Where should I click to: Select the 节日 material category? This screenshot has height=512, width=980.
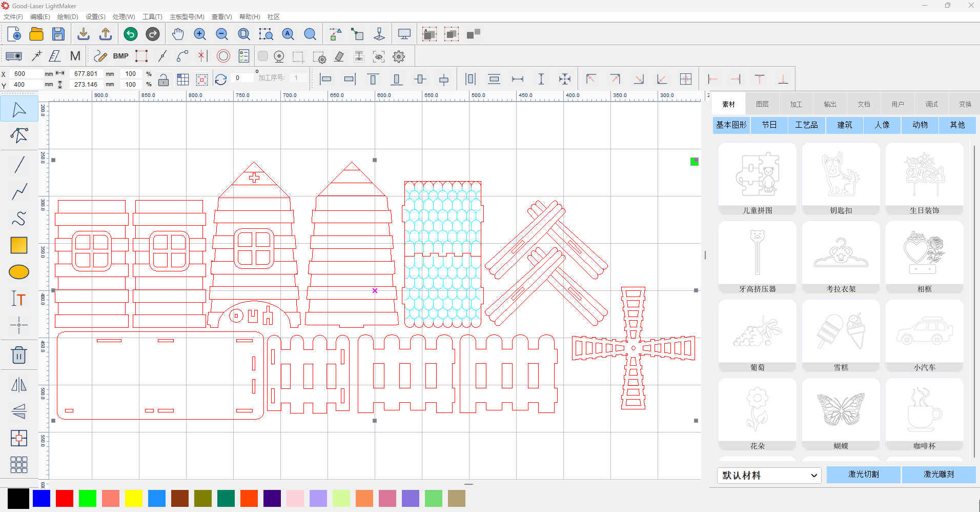(x=769, y=125)
